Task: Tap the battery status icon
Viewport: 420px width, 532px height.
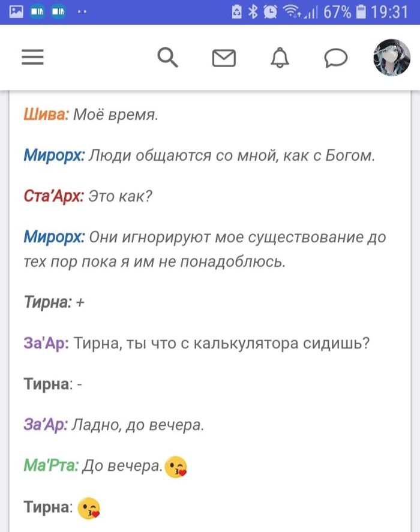Action: [x=361, y=12]
